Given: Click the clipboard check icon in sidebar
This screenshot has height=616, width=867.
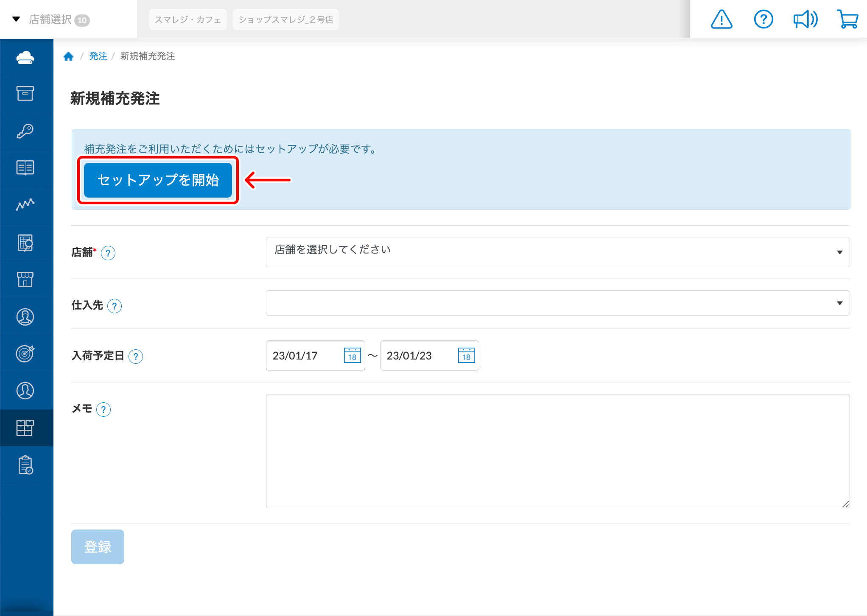Looking at the screenshot, I should click(25, 465).
